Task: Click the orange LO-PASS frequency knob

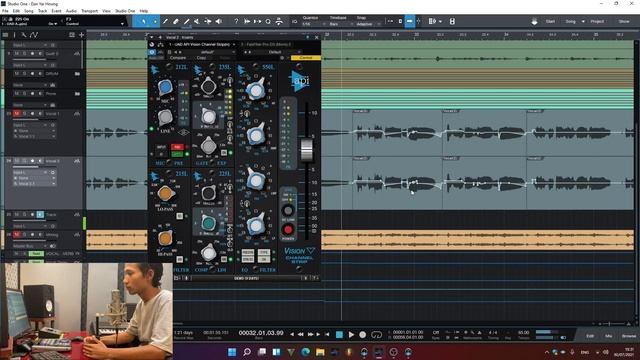Action: click(x=165, y=193)
